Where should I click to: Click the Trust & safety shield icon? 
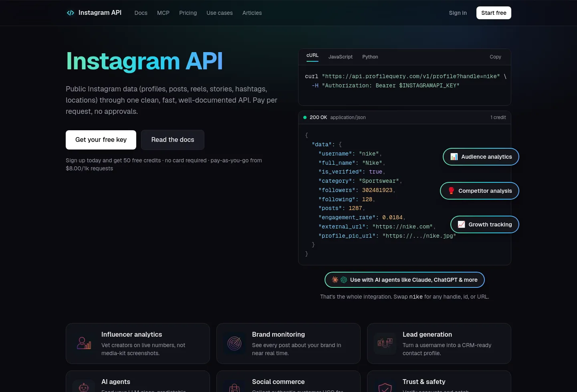click(x=385, y=387)
